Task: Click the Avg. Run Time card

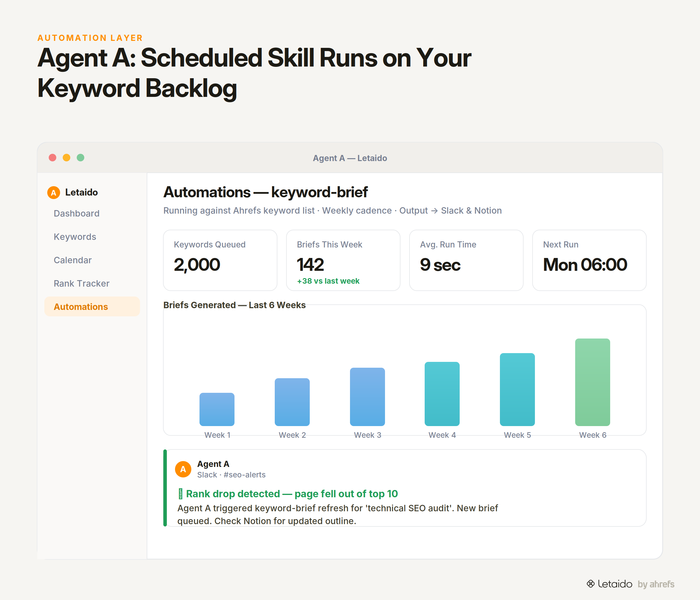Action: click(x=466, y=260)
